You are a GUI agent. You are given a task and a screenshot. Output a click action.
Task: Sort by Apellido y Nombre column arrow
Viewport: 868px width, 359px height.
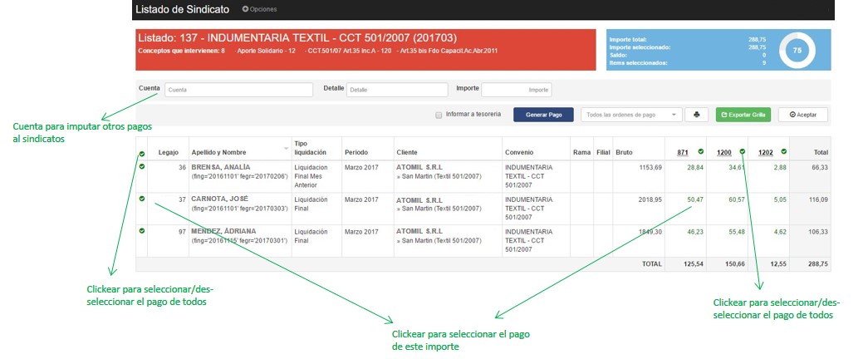[x=287, y=149]
